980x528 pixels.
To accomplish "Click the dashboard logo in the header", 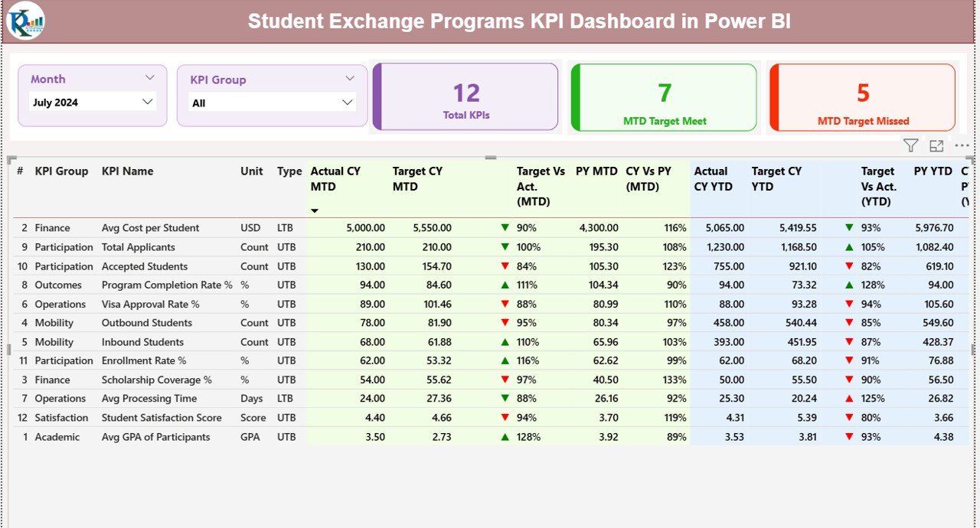I will 25,21.
